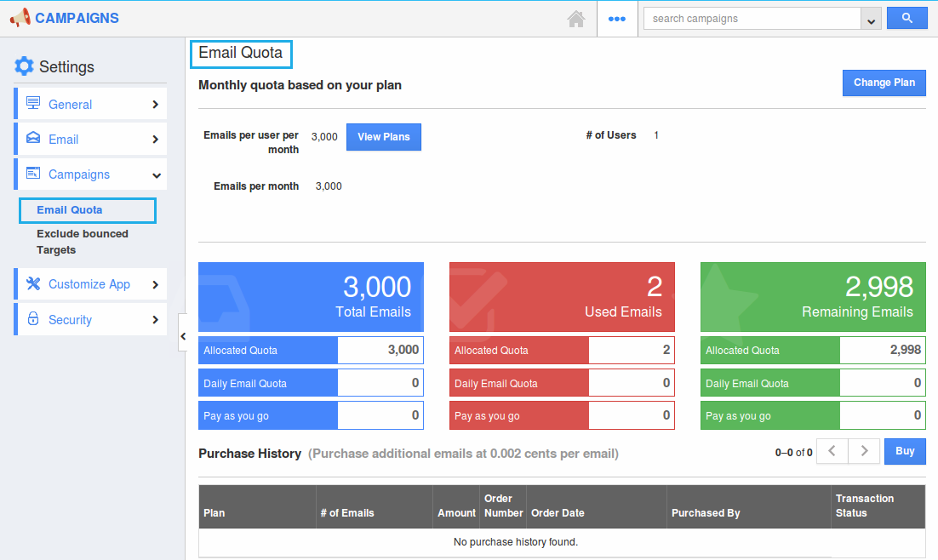The width and height of the screenshot is (938, 560).
Task: Open the three-dots more menu
Action: (617, 19)
